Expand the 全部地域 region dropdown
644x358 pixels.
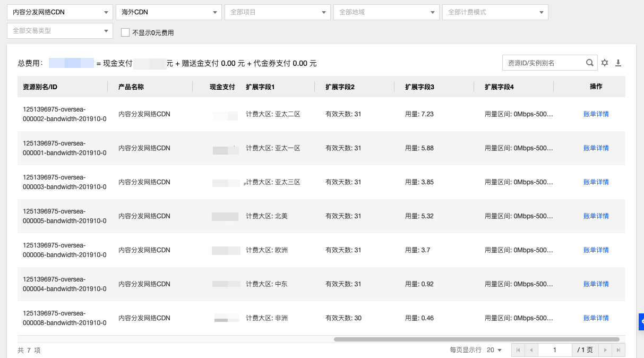pyautogui.click(x=386, y=12)
